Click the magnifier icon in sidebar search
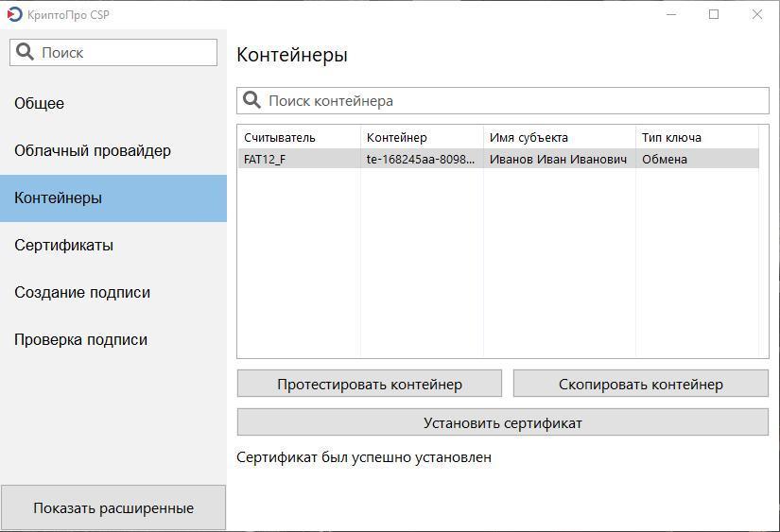The image size is (780, 532). [x=25, y=52]
